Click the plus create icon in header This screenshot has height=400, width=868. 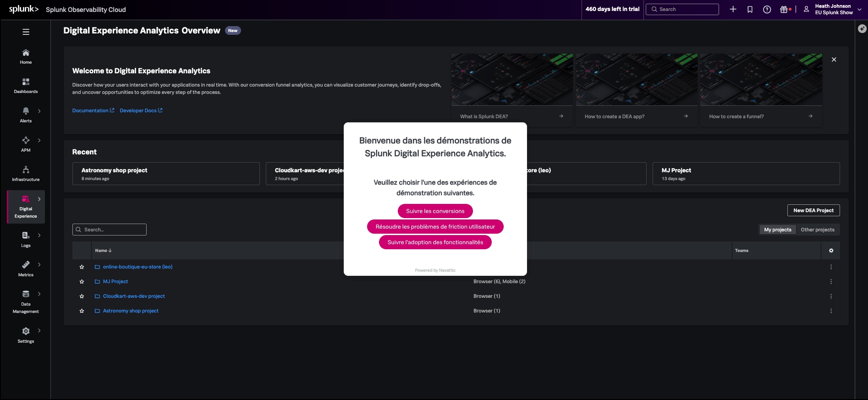pos(733,9)
